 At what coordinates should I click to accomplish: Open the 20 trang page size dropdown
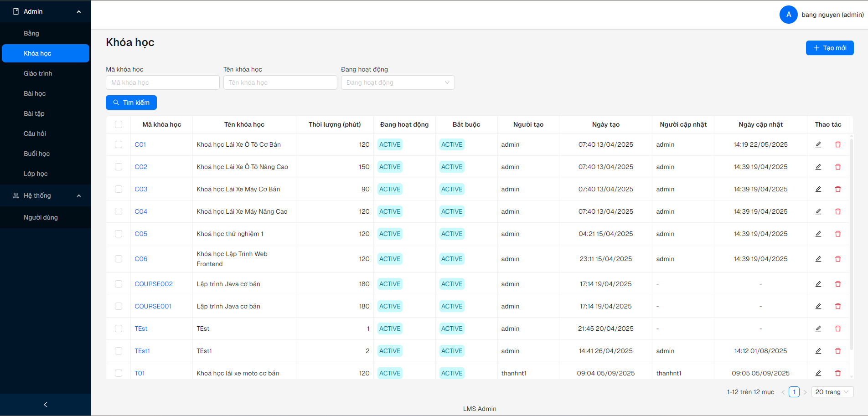pos(832,392)
